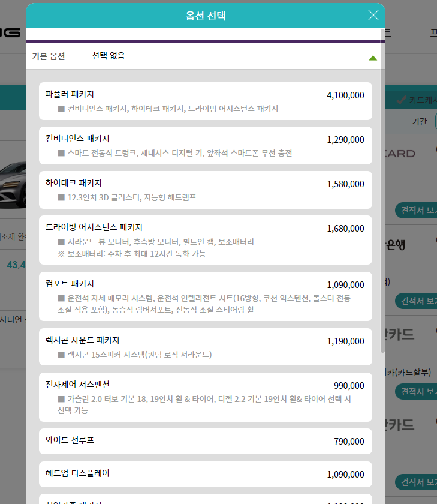Select the 파퓰러 패키지 option

pos(206,101)
